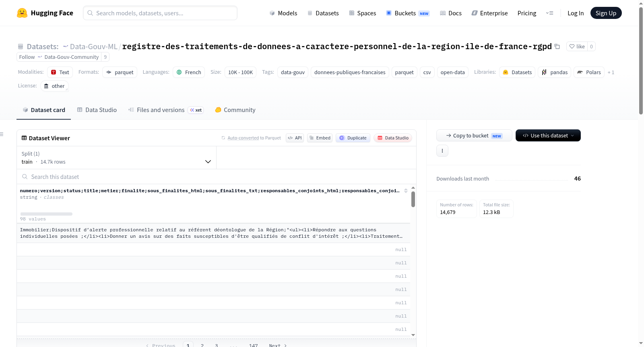Image resolution: width=644 pixels, height=347 pixels.
Task: Select the open-data tag
Action: pos(452,72)
